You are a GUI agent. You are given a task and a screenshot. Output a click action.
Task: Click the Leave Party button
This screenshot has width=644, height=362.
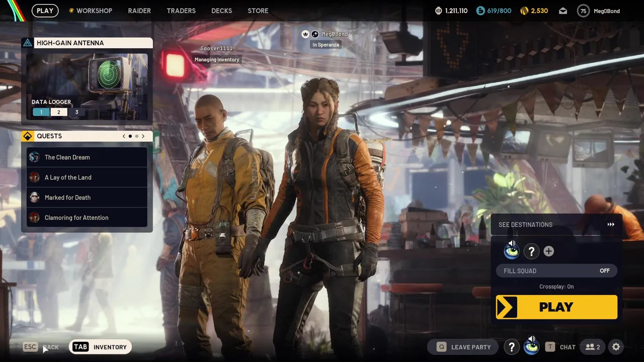tap(463, 347)
